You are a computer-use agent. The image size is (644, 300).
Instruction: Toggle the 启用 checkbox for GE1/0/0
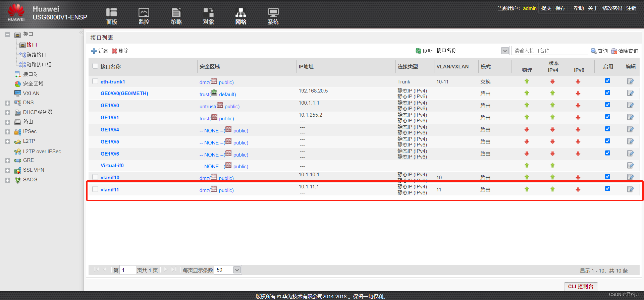point(607,105)
